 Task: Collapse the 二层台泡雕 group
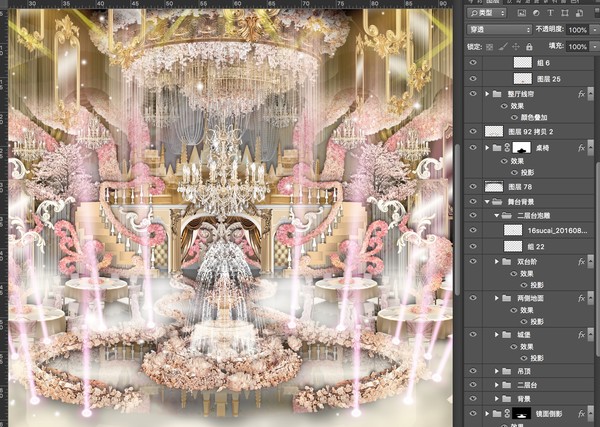click(x=497, y=215)
